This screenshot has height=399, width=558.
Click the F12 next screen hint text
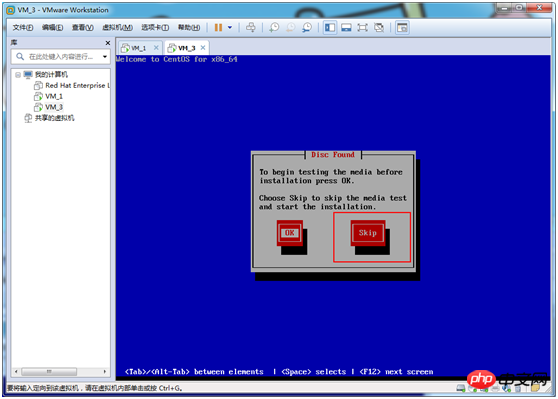pyautogui.click(x=396, y=372)
